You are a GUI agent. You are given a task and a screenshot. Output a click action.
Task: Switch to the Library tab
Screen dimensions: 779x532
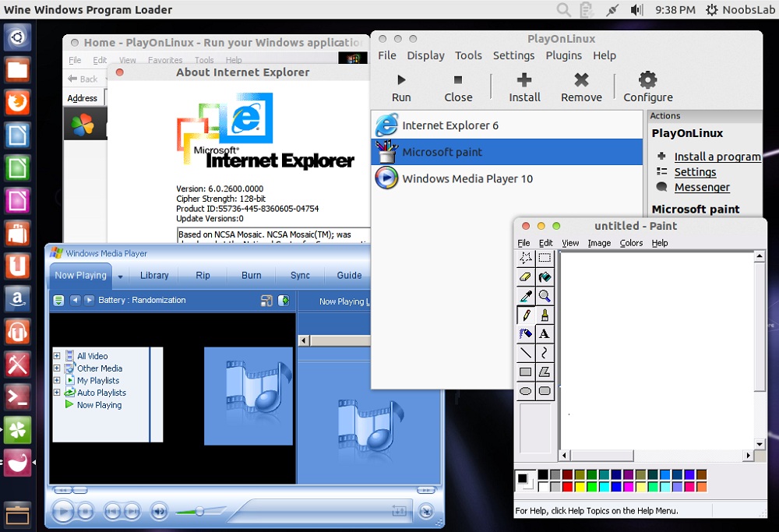click(x=154, y=275)
